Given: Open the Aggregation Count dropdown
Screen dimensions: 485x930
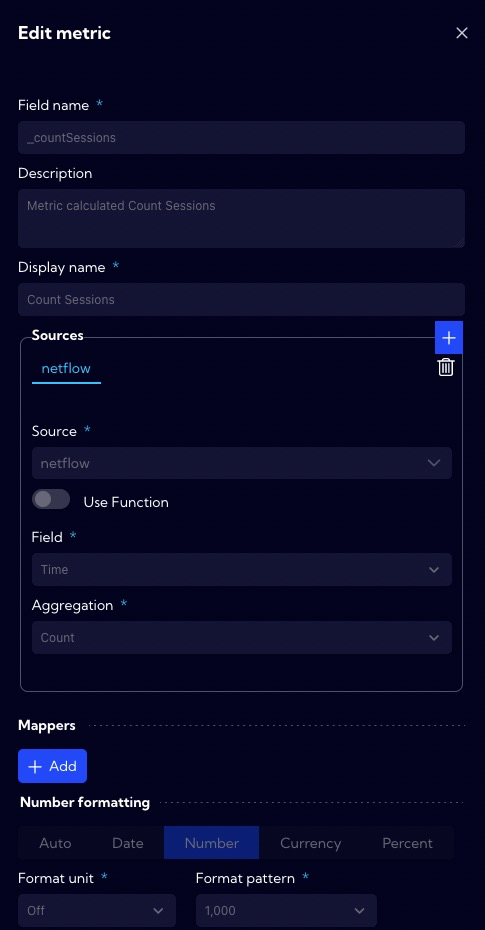Looking at the screenshot, I should click(242, 638).
